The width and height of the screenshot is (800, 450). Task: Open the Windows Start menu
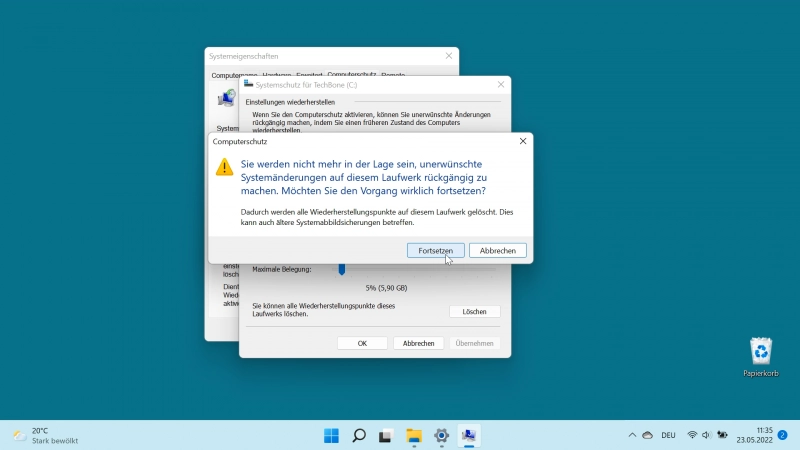coord(331,435)
